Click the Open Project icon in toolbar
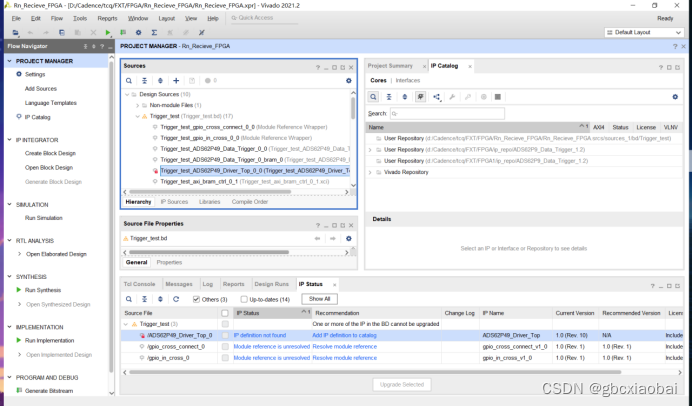This screenshot has width=692, height=407. pos(15,32)
